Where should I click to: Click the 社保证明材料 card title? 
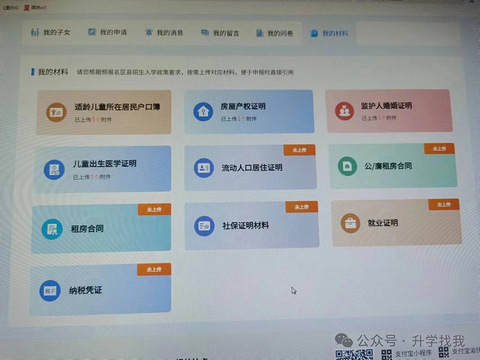point(246,226)
